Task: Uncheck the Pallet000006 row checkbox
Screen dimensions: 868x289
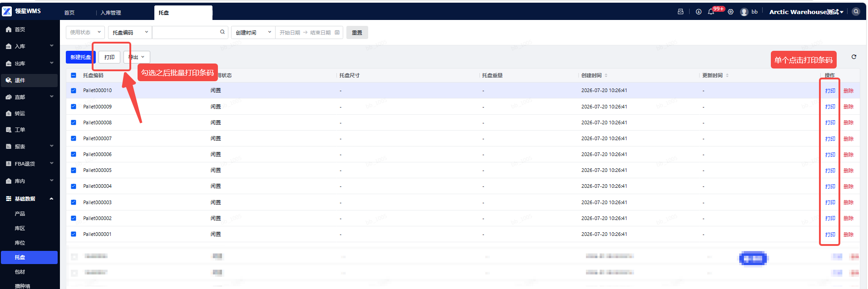Action: 74,154
